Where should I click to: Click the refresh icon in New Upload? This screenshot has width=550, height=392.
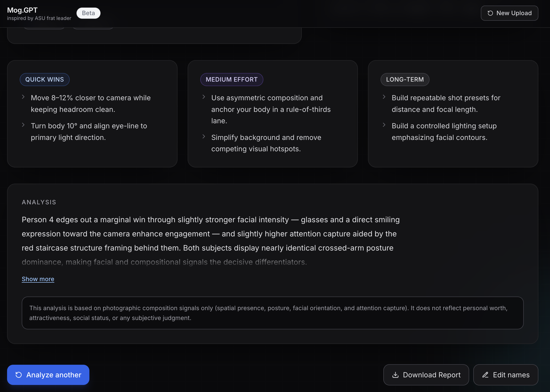[490, 13]
